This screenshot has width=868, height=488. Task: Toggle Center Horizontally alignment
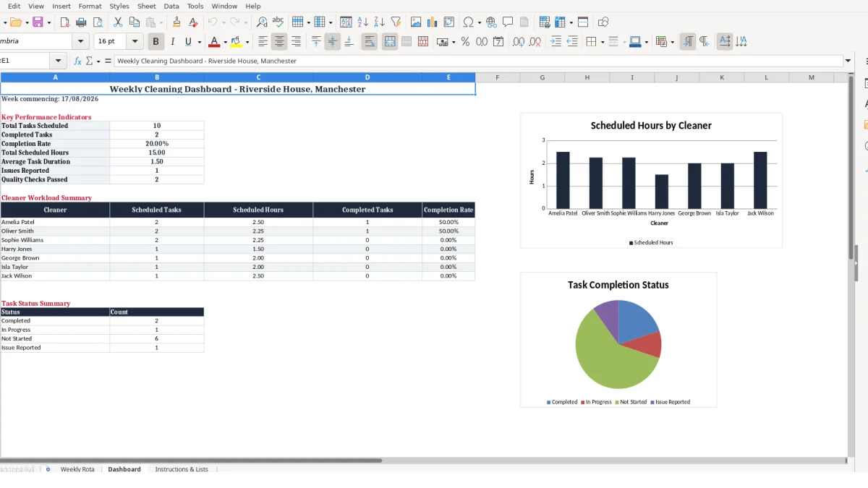pos(279,42)
